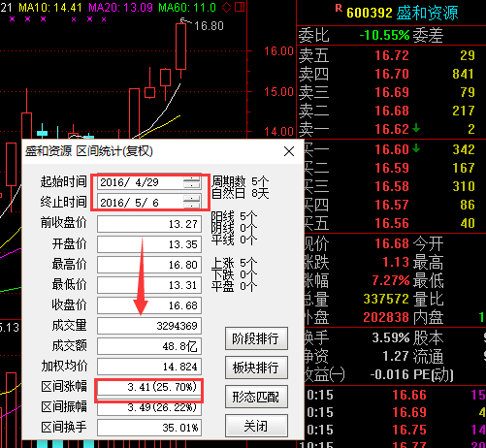This screenshot has width=486, height=448.
Task: Click the 形态匹配 pattern match button
Action: [x=256, y=397]
